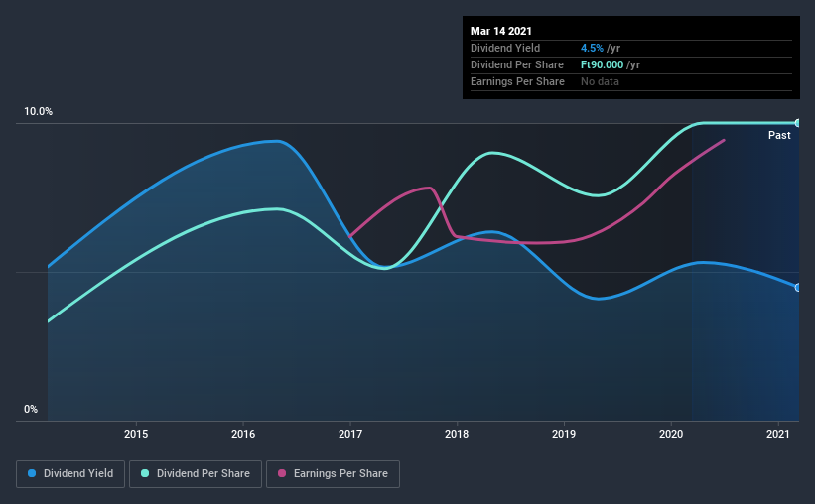Click the 2015 x-axis label
This screenshot has height=504, width=815.
136,434
